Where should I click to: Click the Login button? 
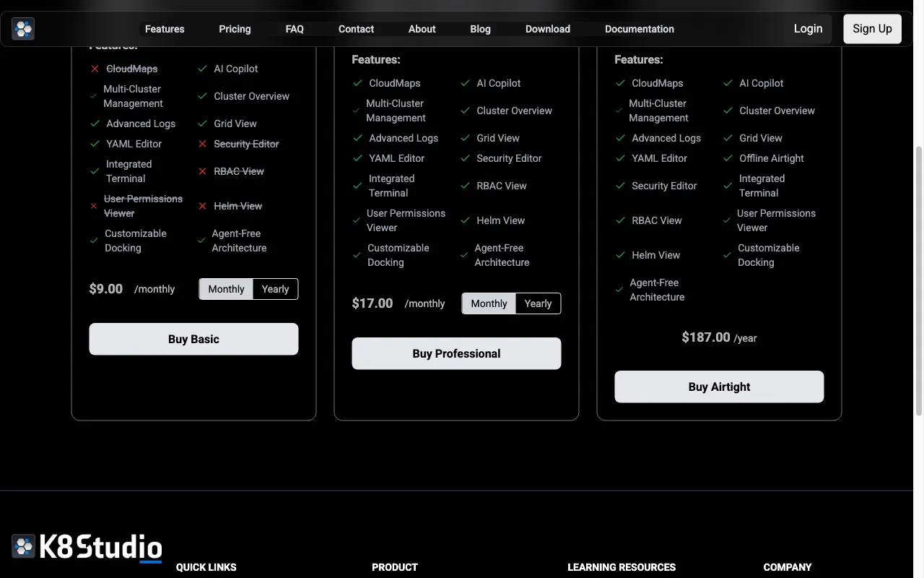(x=808, y=29)
